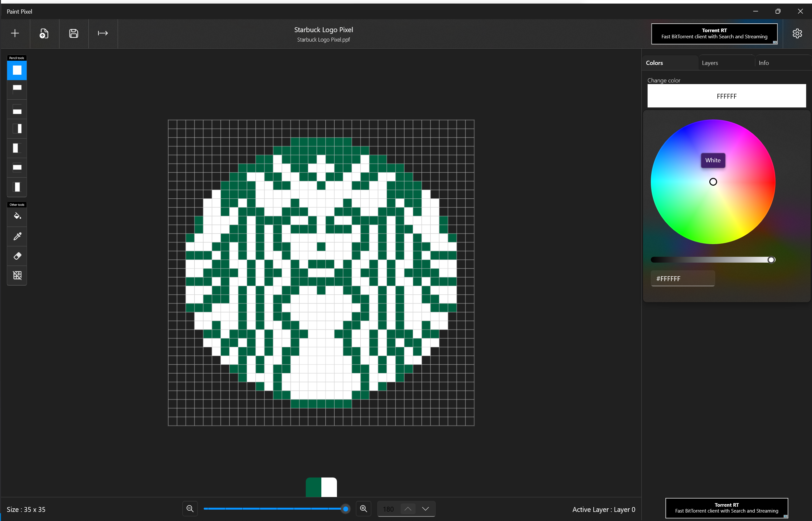Select the paint bucket fill tool

coord(17,216)
